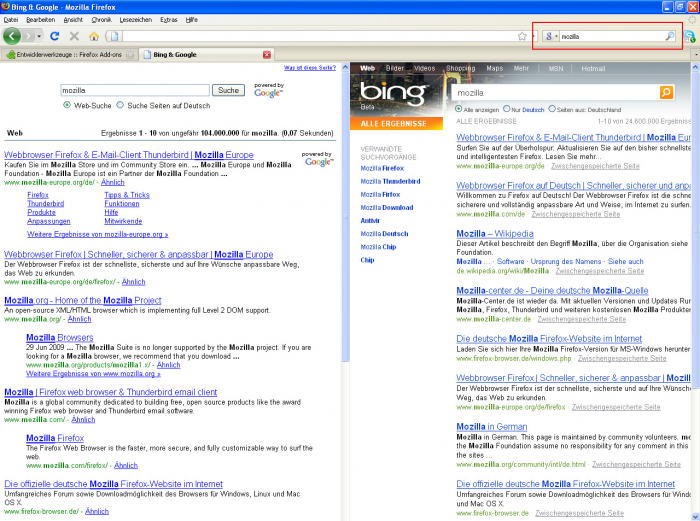Click the Bing pane scrollbar down arrow
Screen dimensions: 700x521
coord(696,517)
